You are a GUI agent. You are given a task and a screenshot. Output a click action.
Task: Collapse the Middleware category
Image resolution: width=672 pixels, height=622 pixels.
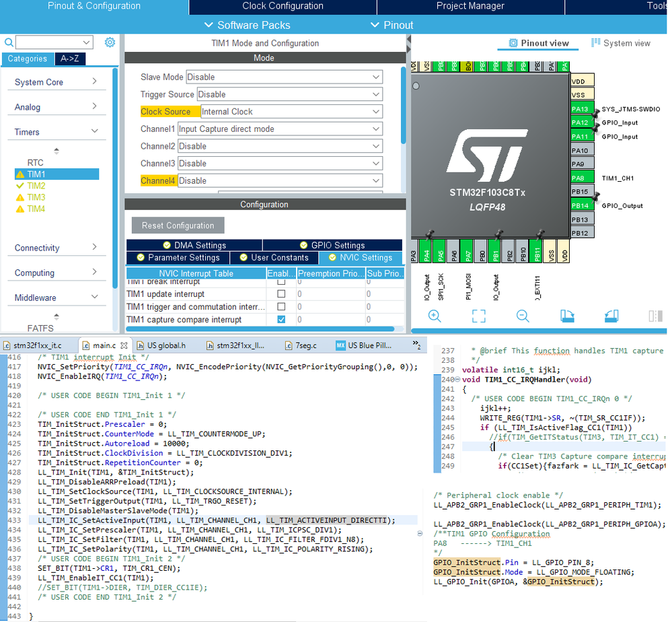click(x=57, y=298)
